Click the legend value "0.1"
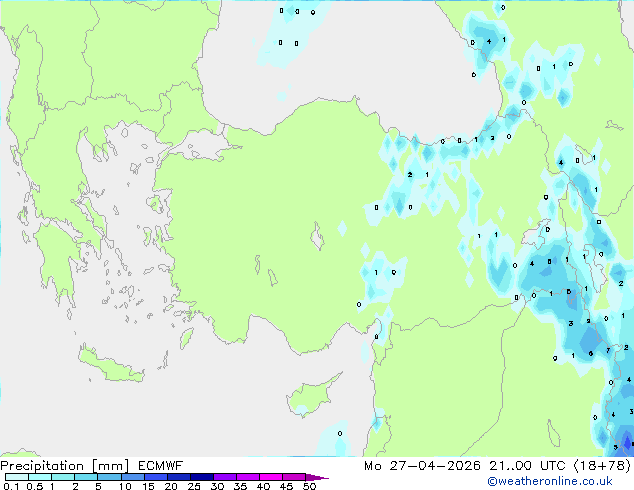The height and width of the screenshot is (490, 634). pyautogui.click(x=11, y=486)
